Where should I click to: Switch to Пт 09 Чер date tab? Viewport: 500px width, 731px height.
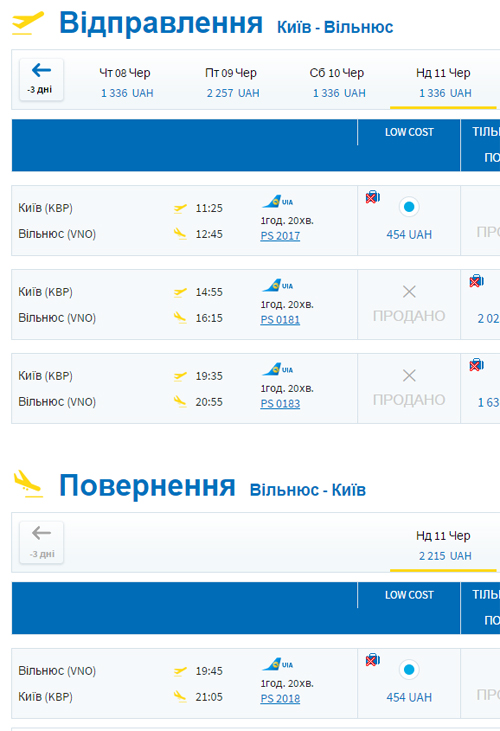pos(232,83)
